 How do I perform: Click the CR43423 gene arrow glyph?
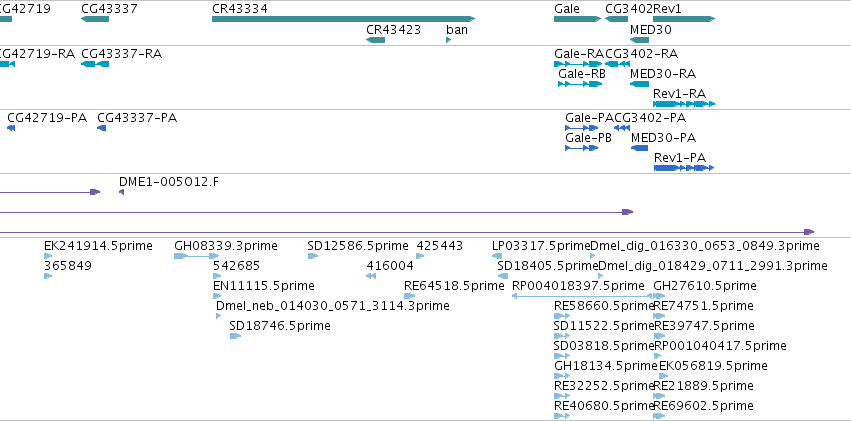(x=376, y=40)
